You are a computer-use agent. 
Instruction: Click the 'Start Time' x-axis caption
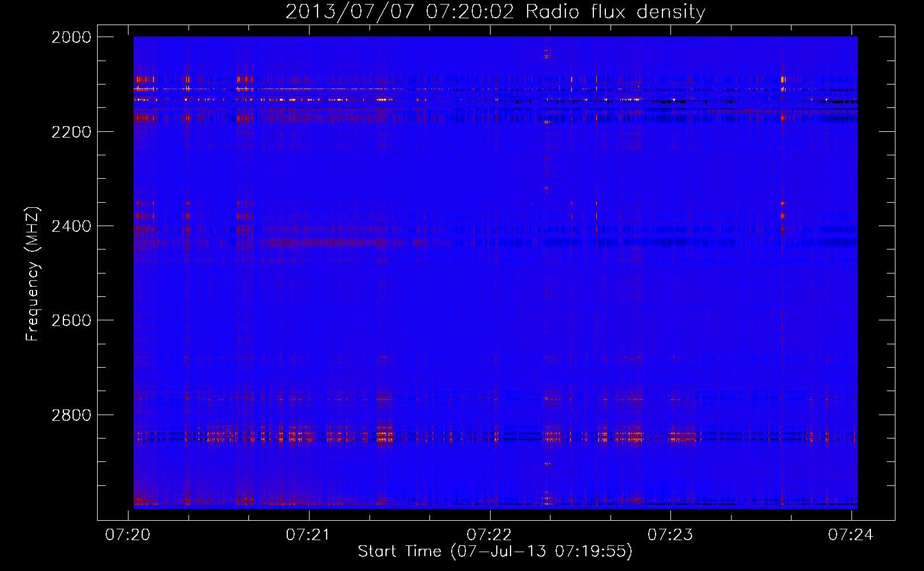[x=400, y=552]
